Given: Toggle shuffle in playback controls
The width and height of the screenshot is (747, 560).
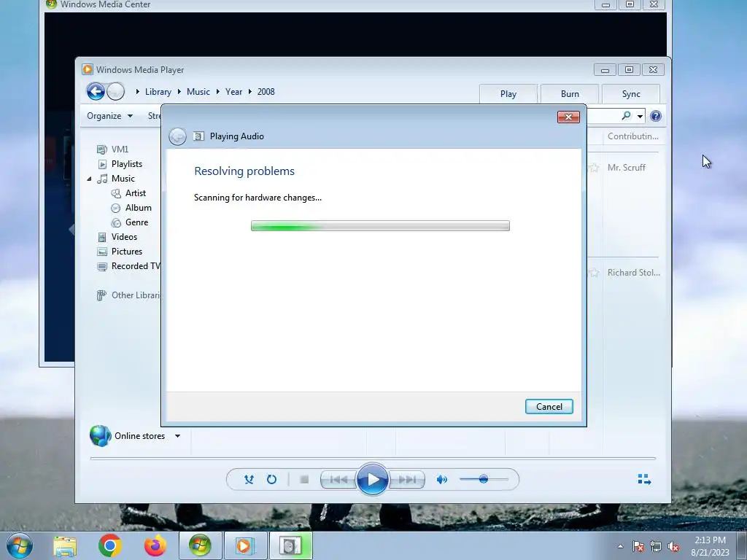Looking at the screenshot, I should pyautogui.click(x=249, y=480).
